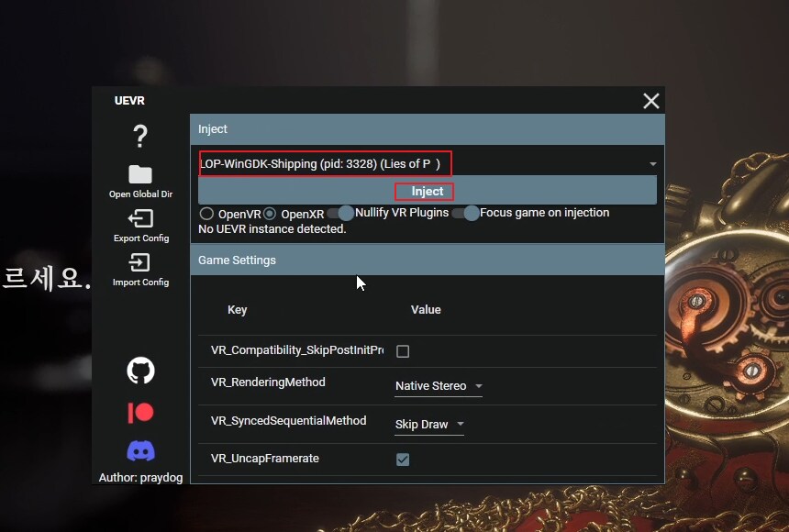This screenshot has height=532, width=789.
Task: Click the Game Settings section header
Action: [x=427, y=260]
